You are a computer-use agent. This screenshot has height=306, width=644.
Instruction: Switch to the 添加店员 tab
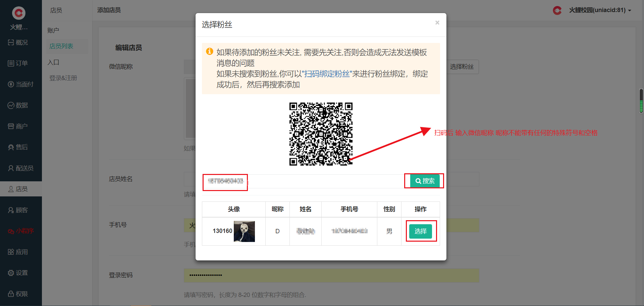[109, 10]
